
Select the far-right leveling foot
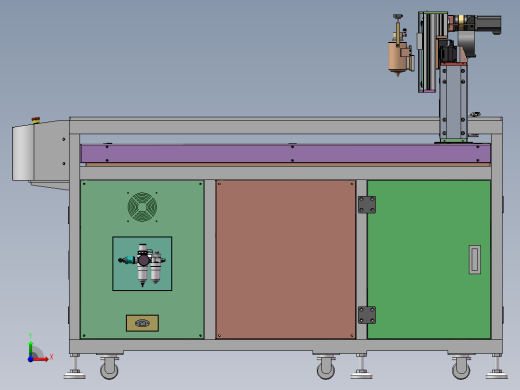[x=497, y=367]
